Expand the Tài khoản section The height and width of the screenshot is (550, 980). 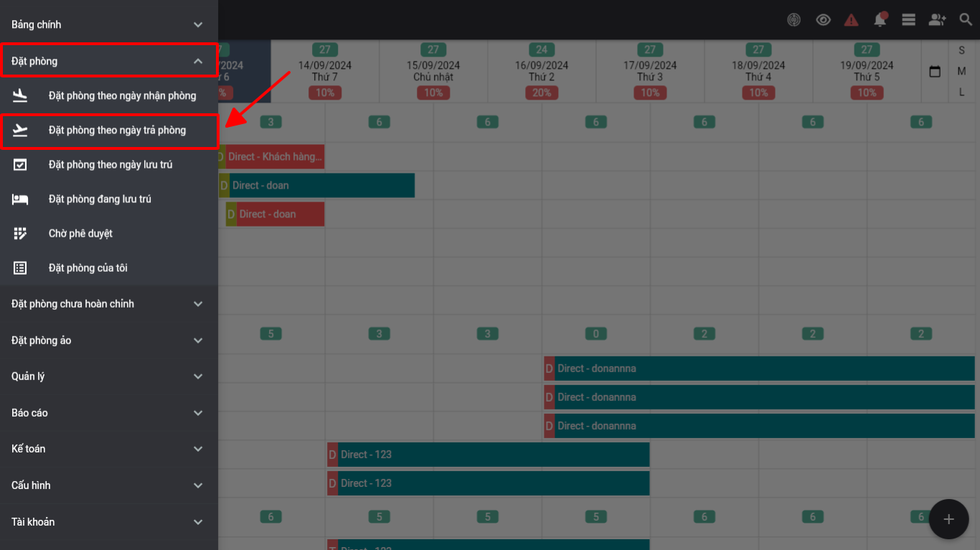tap(109, 522)
